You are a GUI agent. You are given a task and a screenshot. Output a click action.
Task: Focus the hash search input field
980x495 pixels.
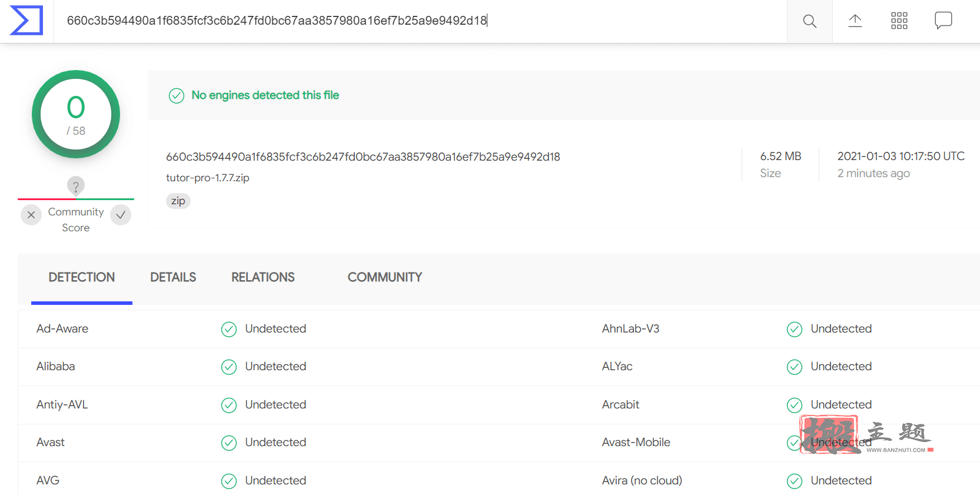420,21
